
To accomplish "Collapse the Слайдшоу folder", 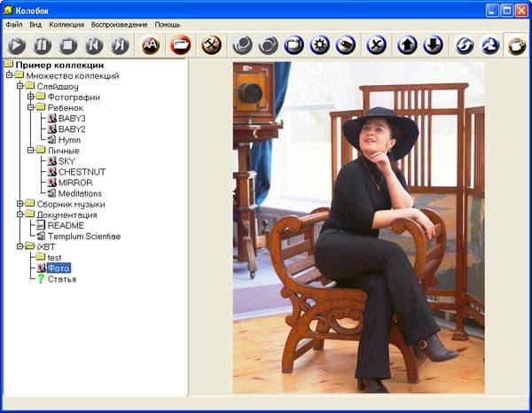I will tap(20, 86).
